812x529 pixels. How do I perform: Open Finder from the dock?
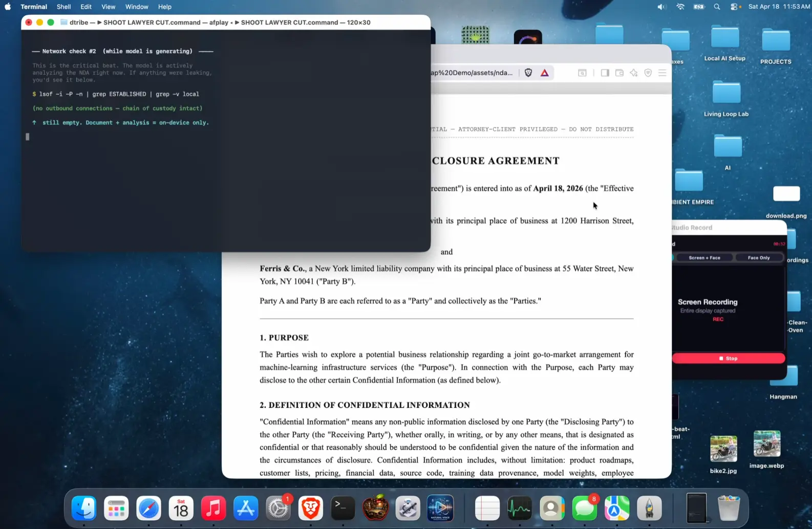(x=84, y=508)
